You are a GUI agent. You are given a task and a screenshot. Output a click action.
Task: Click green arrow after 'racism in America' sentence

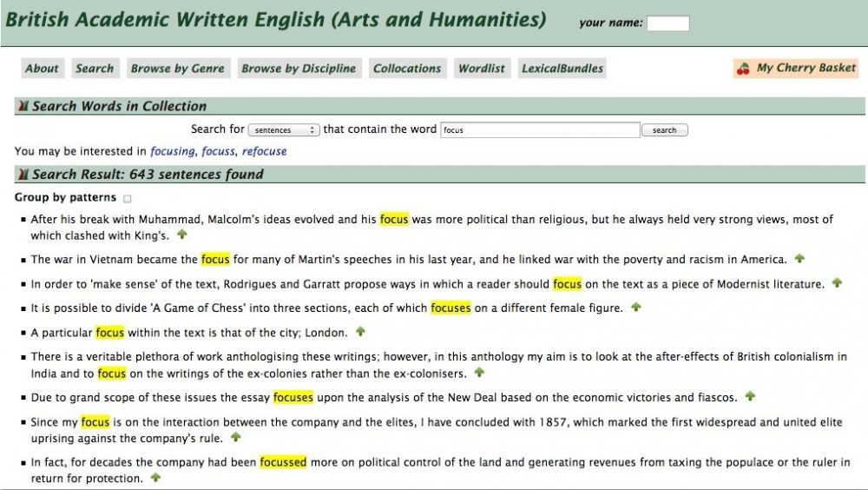pos(799,258)
